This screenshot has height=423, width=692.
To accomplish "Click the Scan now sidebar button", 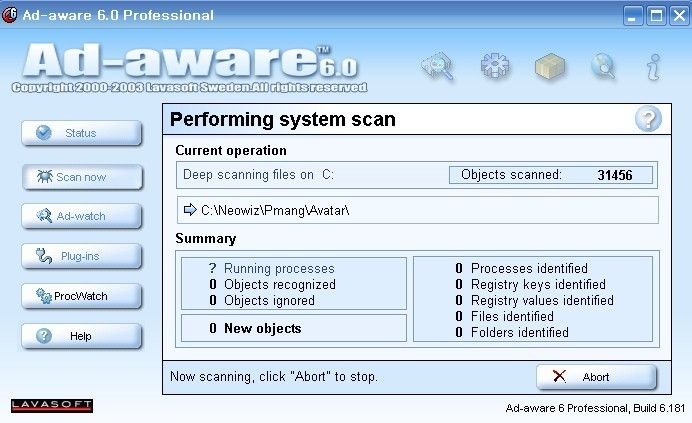I will coord(82,177).
